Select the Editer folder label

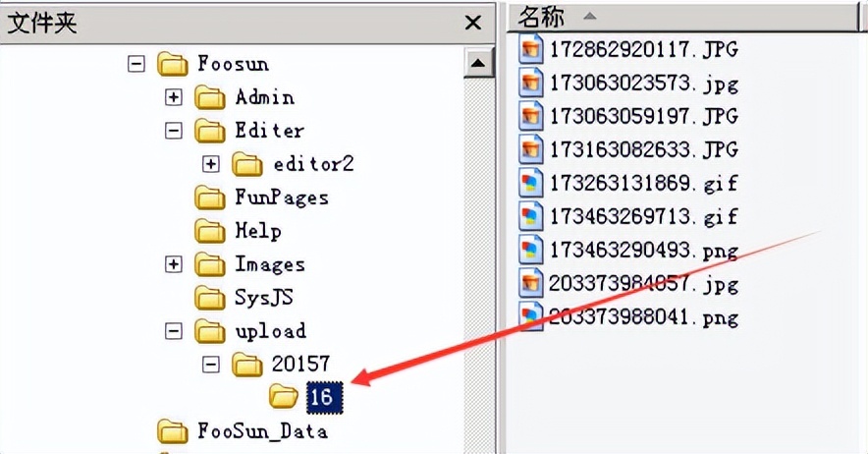[x=269, y=131]
